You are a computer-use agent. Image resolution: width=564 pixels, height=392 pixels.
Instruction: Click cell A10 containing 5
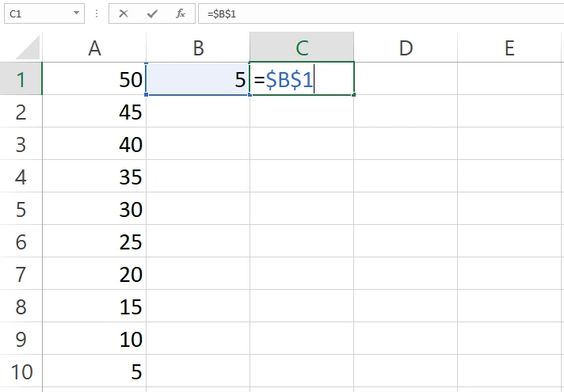point(94,371)
